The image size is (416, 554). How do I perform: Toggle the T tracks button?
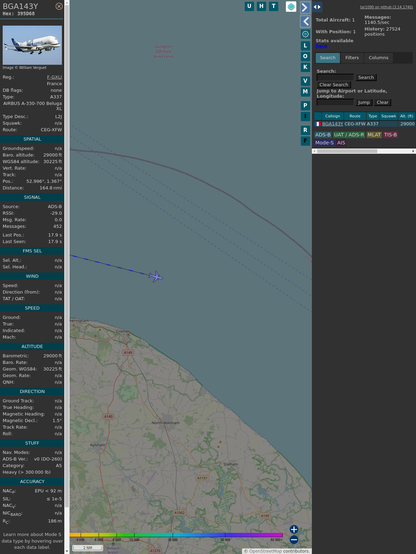point(273,6)
